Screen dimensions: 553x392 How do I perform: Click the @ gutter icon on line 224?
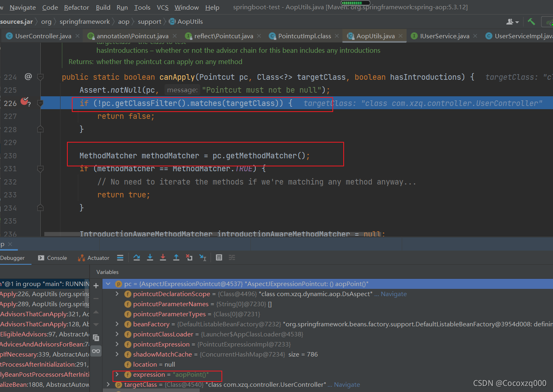(x=28, y=77)
